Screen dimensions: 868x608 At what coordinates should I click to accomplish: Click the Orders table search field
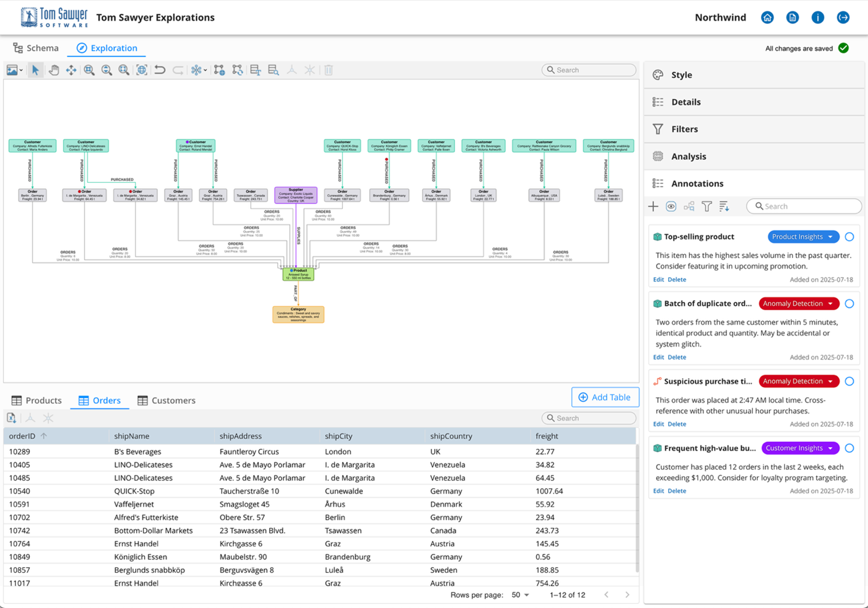pos(589,418)
